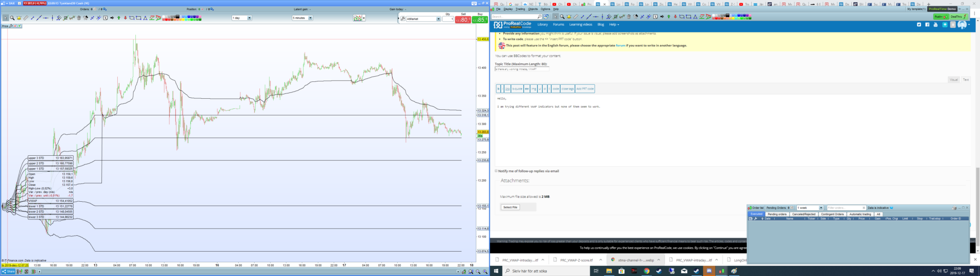Click the Filter orders field in Order list
Screen dimensions: 980x276
click(846, 208)
